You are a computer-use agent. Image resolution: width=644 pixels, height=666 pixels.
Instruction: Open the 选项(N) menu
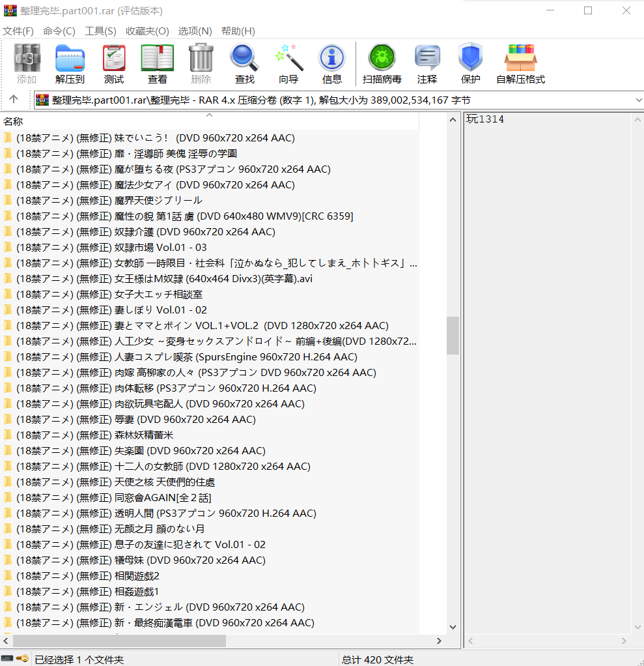click(195, 31)
